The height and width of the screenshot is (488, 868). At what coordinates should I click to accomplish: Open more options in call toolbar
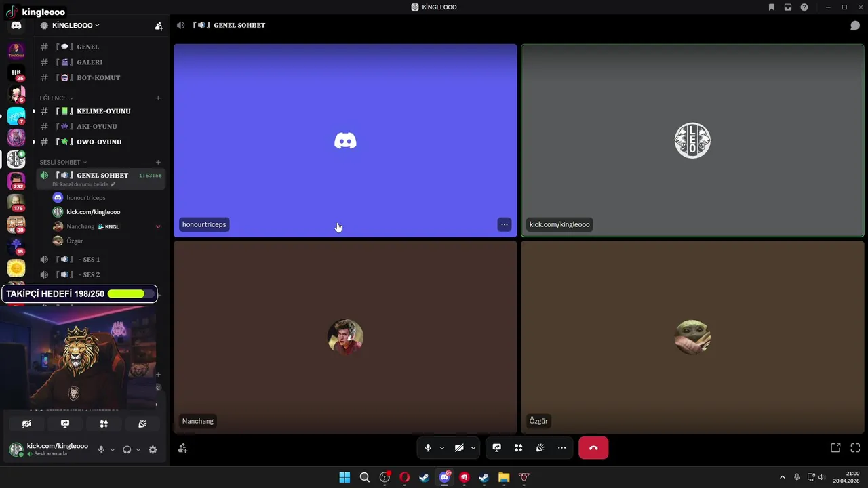pos(561,448)
